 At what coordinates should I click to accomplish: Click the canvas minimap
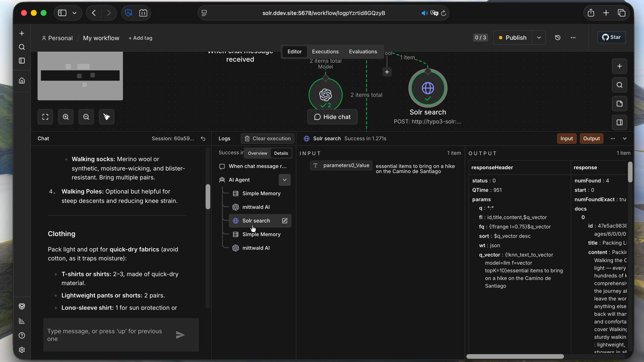(80, 76)
